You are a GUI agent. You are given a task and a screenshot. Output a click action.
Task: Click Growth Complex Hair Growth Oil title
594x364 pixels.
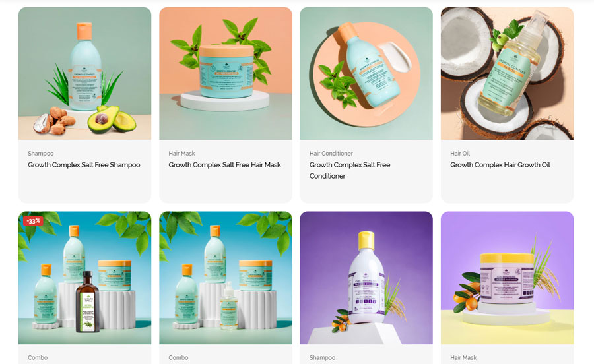pos(500,165)
